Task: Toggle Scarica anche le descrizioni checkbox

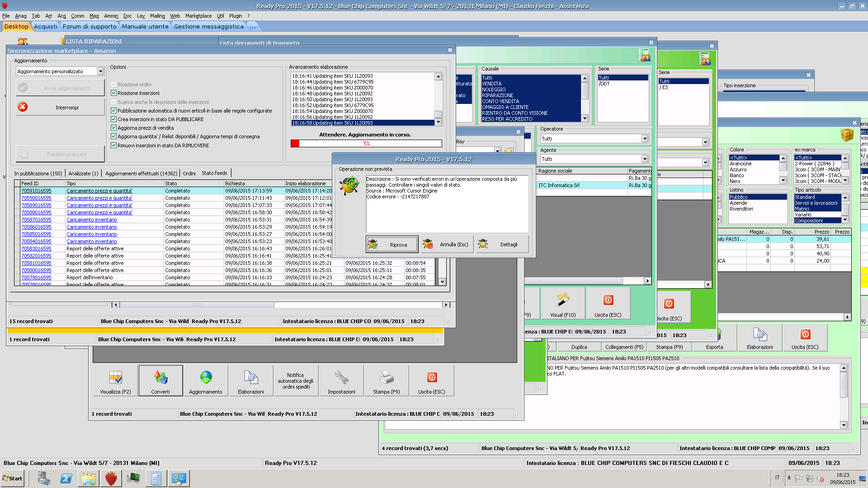Action: click(x=114, y=102)
